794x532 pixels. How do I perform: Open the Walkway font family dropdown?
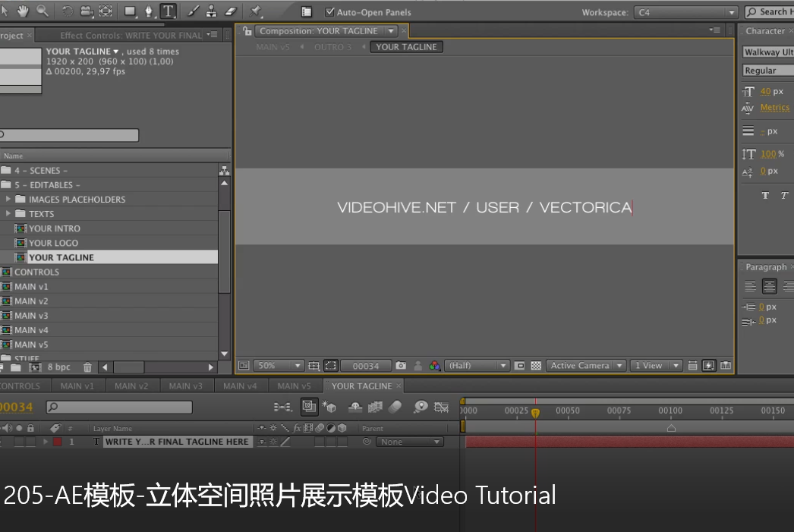768,52
